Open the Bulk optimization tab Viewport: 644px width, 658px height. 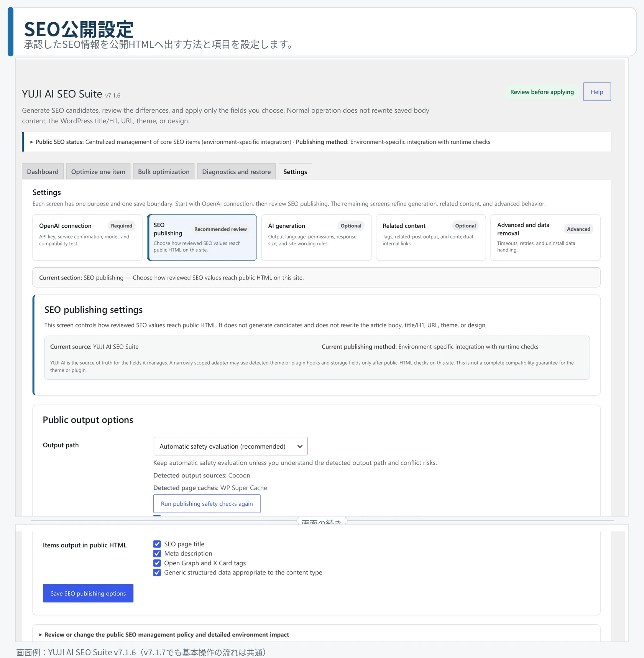pyautogui.click(x=164, y=171)
